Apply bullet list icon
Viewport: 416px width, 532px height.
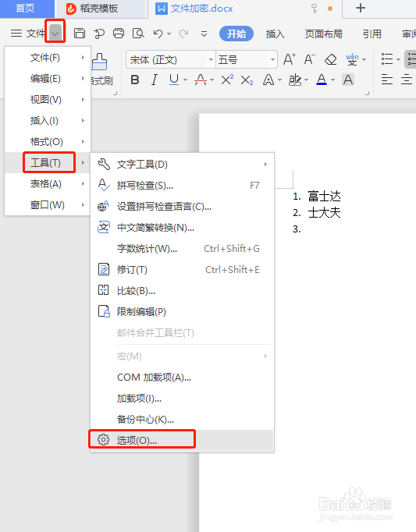387,59
